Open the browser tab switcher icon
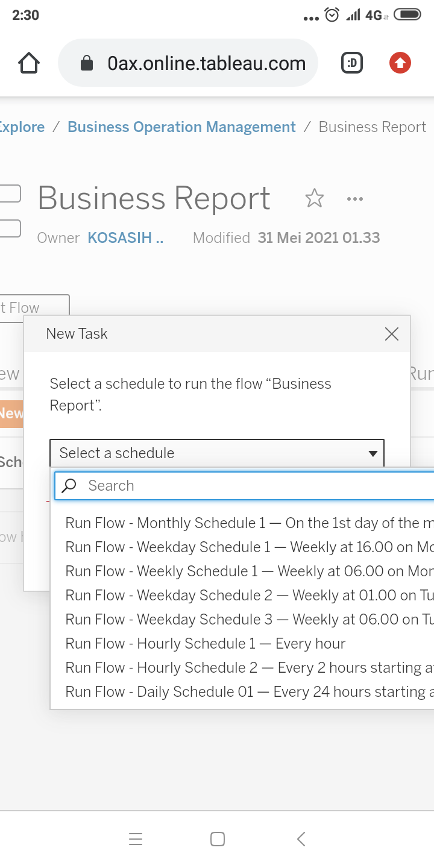 pos(352,62)
